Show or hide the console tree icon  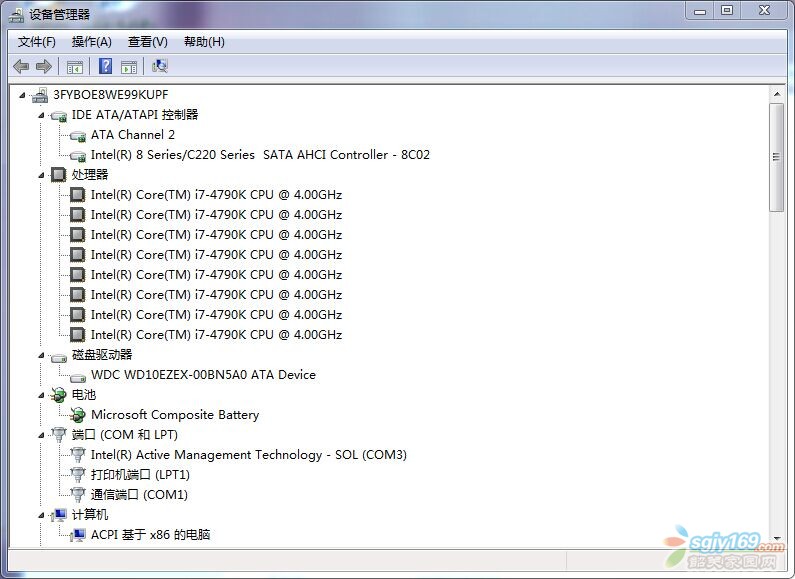pos(75,67)
